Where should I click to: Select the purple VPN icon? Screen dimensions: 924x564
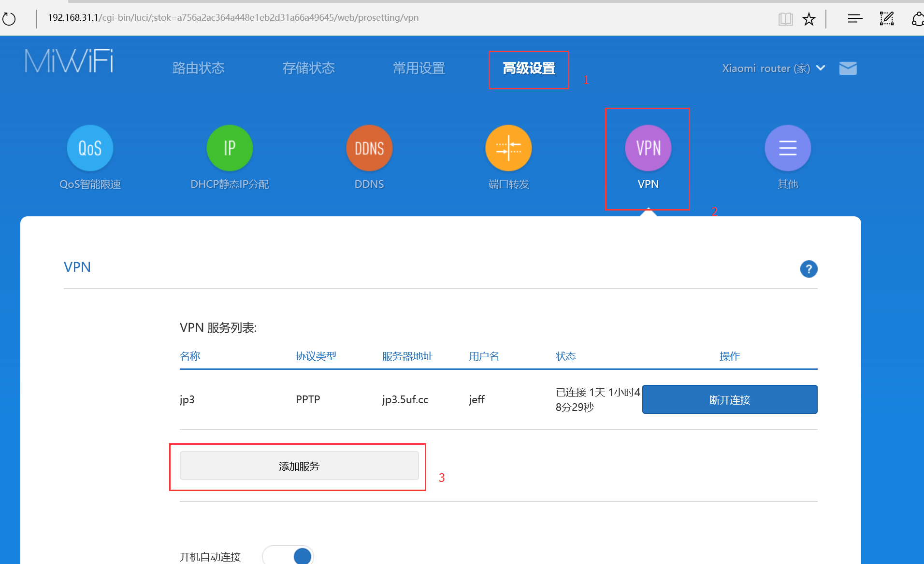tap(648, 148)
